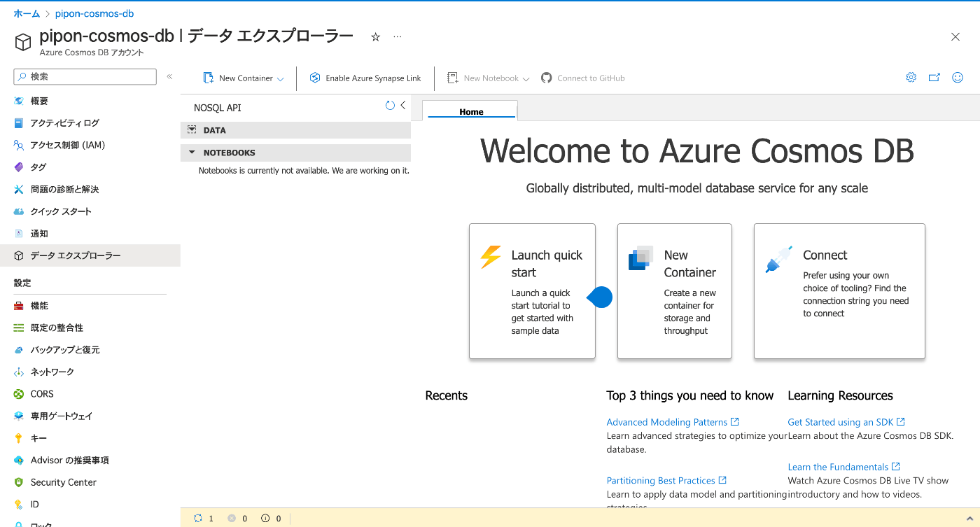Collapse the NOTEBOOKS section
The width and height of the screenshot is (980, 527).
(295, 153)
